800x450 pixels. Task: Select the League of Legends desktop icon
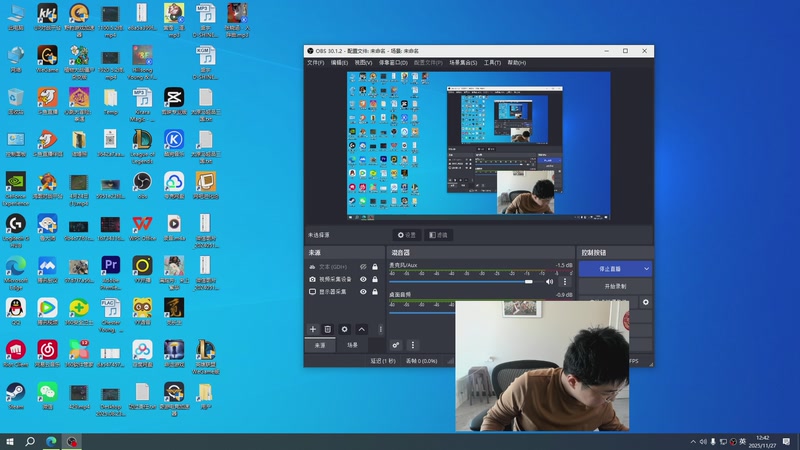point(142,146)
